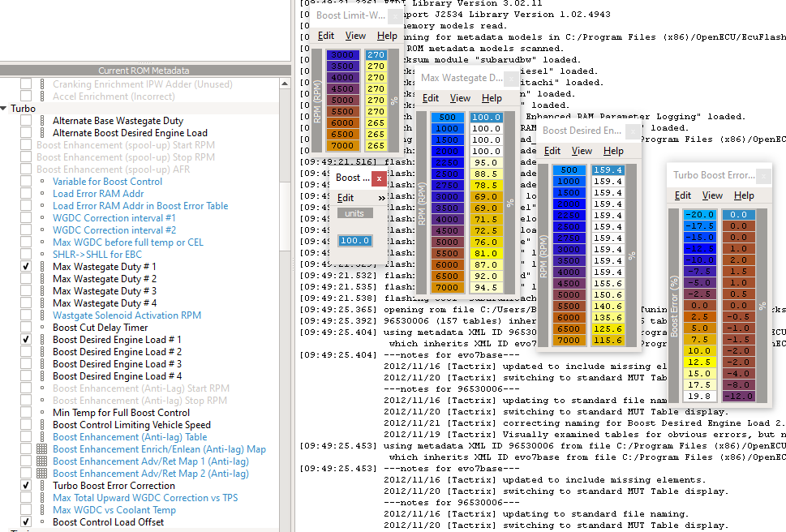Select the 78.5 cell in the Max Wastegate table
Screen dimensions: 786x532
(487, 185)
